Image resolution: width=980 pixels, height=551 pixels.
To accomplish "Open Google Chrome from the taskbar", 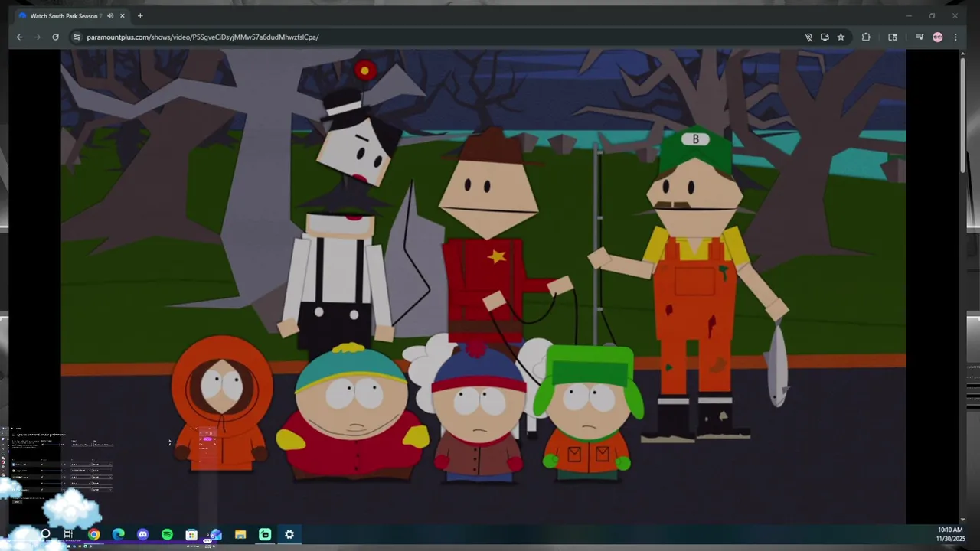I will click(93, 534).
